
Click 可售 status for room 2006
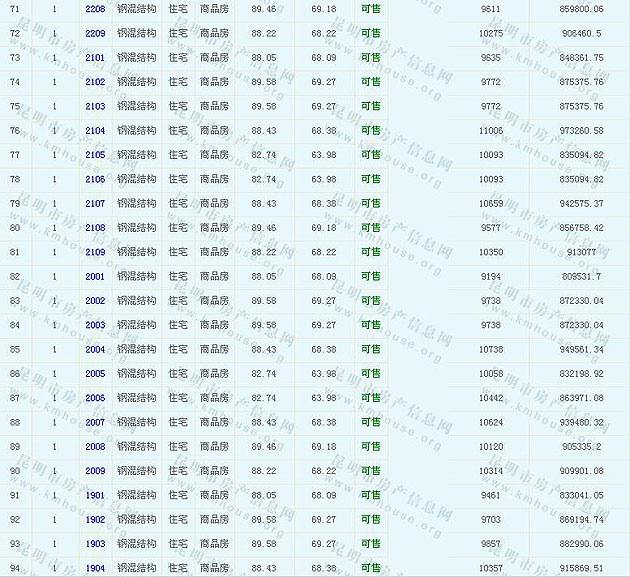click(371, 398)
